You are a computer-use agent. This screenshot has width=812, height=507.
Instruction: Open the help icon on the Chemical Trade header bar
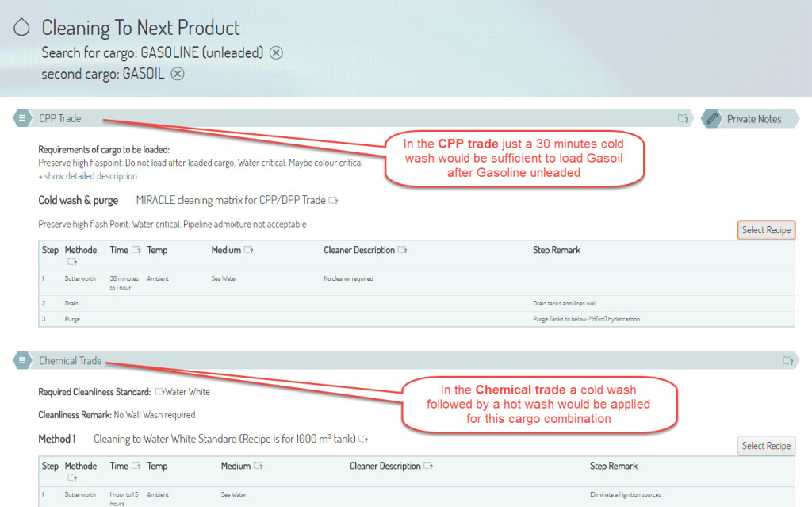(x=787, y=361)
